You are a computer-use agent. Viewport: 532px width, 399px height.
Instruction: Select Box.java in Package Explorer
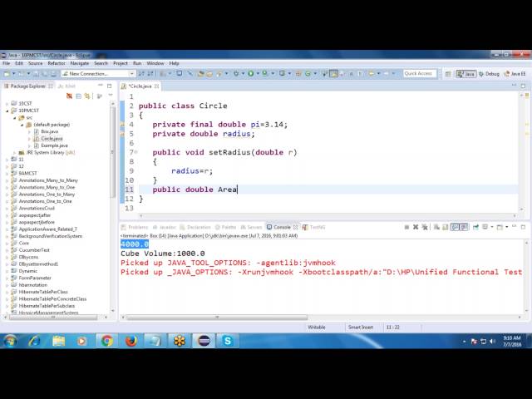point(49,131)
